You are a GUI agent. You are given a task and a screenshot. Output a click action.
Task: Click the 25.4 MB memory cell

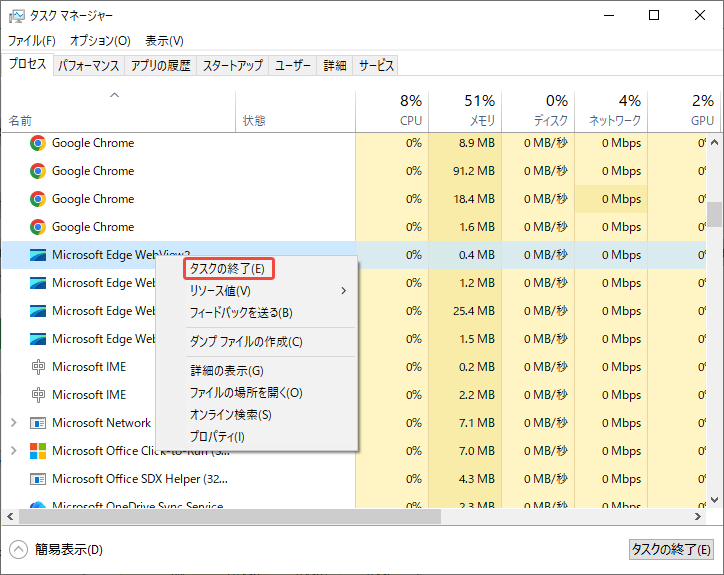465,311
